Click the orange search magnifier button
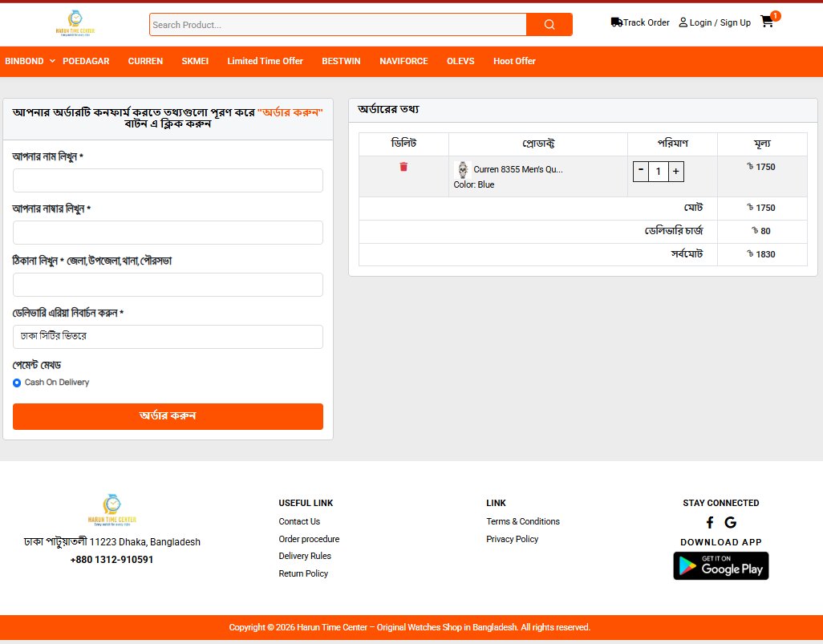 549,25
